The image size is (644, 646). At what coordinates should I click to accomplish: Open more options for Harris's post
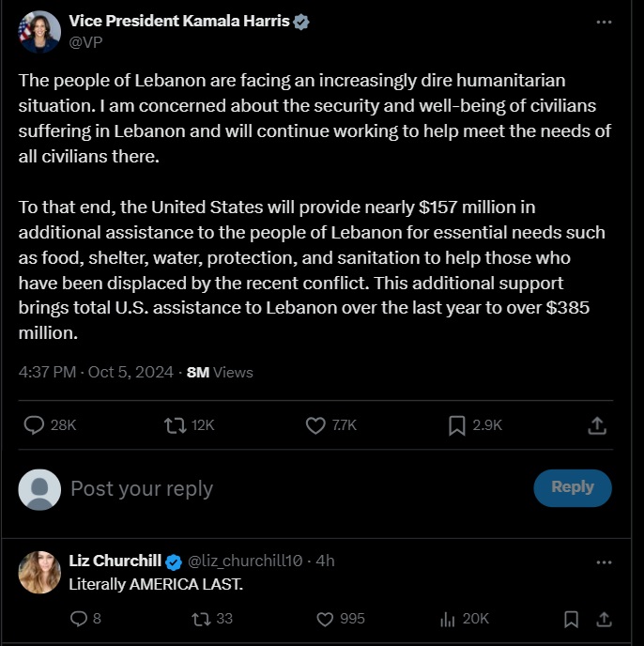point(604,22)
